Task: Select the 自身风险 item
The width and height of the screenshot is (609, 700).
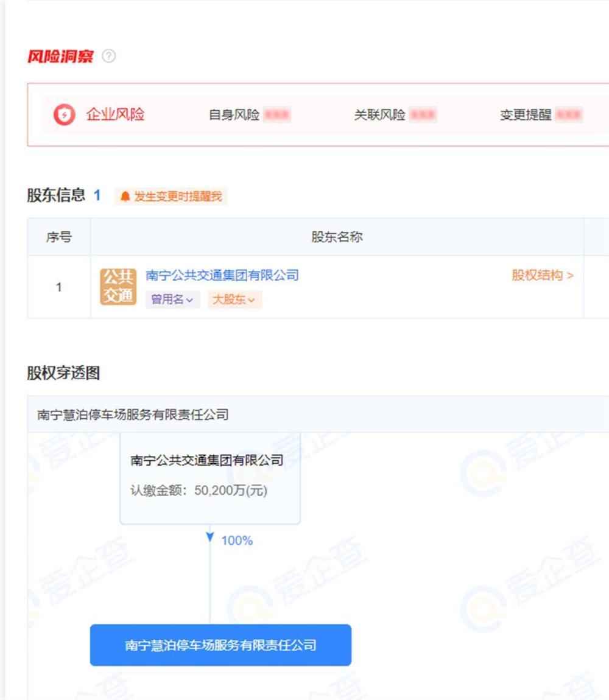Action: coord(234,114)
